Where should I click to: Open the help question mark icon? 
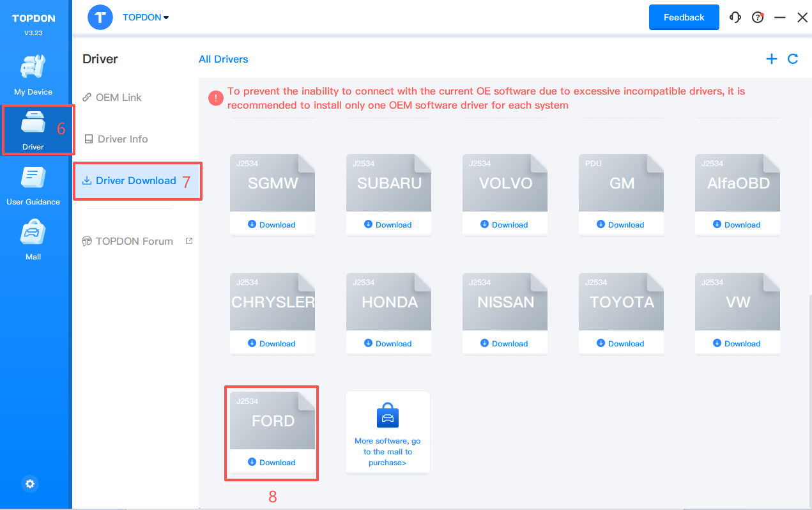758,18
